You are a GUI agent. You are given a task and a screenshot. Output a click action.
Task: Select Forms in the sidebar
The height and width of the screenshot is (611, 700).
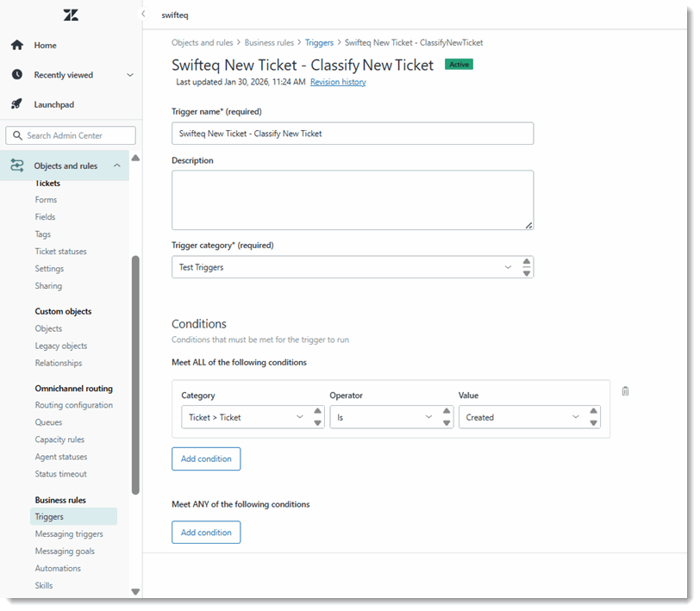pos(46,199)
